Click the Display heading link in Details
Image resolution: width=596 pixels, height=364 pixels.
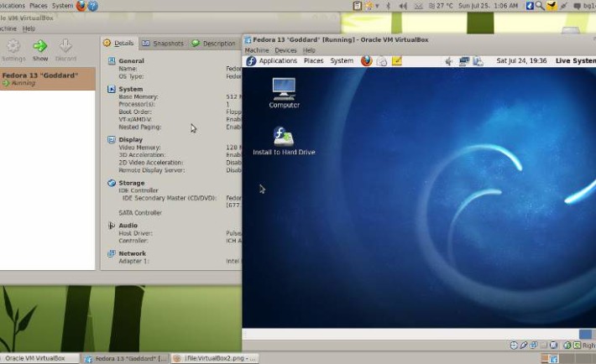[130, 139]
